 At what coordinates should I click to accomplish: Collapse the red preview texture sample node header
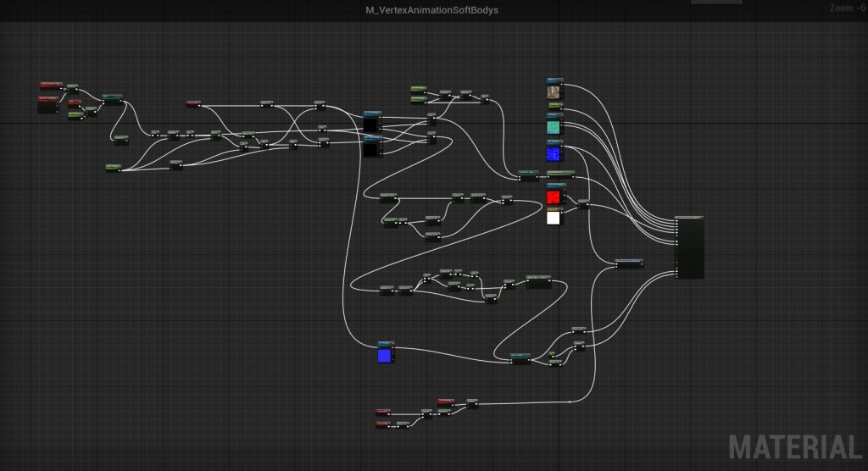pos(563,185)
